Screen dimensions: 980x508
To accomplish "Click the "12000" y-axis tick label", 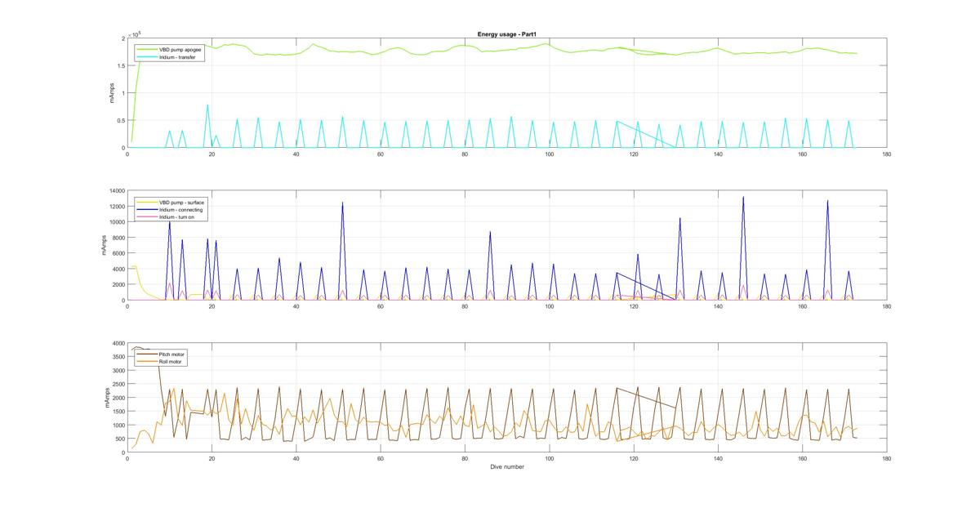I will tap(115, 207).
